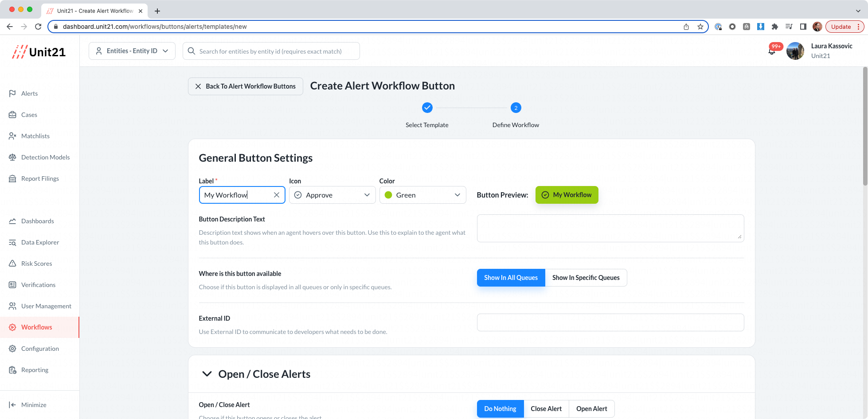
Task: Click the Define Workflow step 2 circle
Action: click(x=516, y=108)
